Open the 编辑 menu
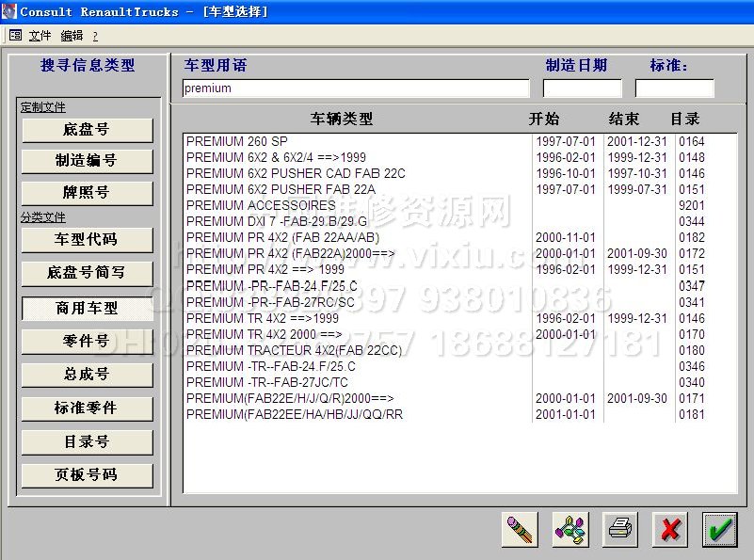 pos(72,36)
